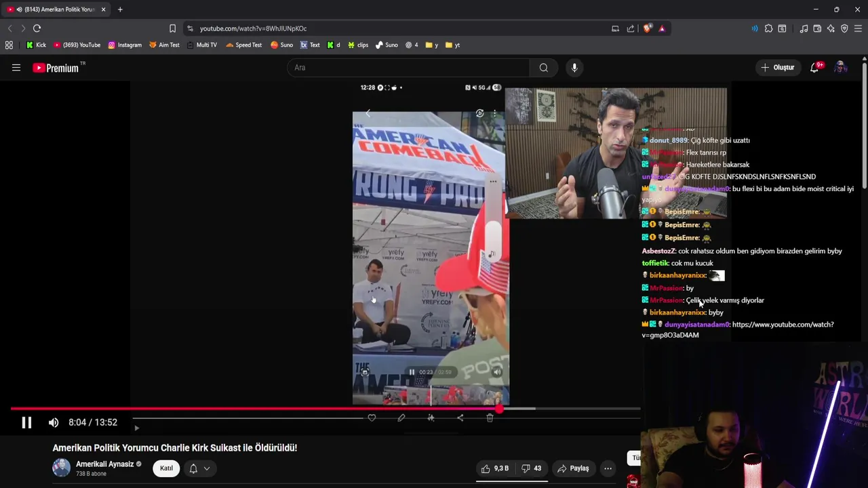
Task: Select the Amerikan Politik Yorumcu browser tab
Action: [x=54, y=9]
